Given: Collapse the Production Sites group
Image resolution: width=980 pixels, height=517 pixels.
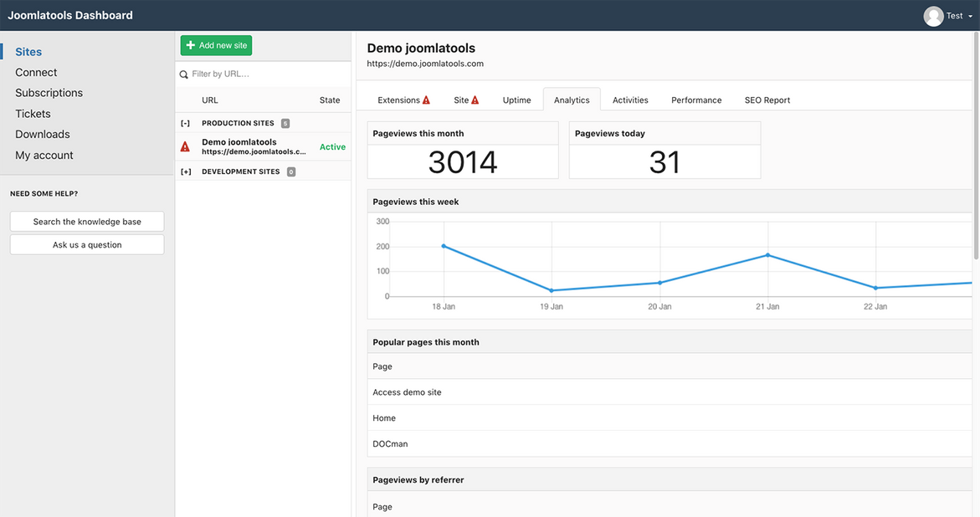Looking at the screenshot, I should click(x=186, y=123).
